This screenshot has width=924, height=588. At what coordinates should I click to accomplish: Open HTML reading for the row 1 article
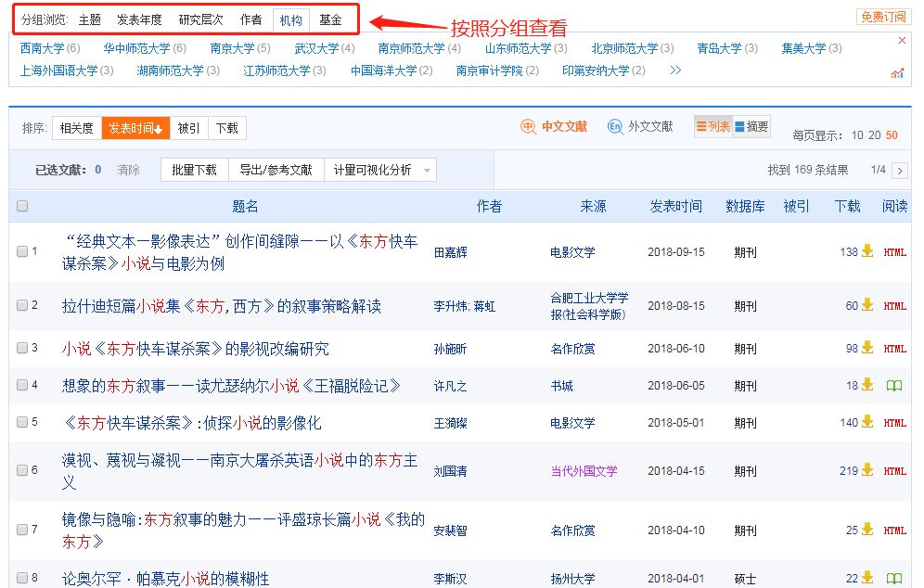click(894, 252)
